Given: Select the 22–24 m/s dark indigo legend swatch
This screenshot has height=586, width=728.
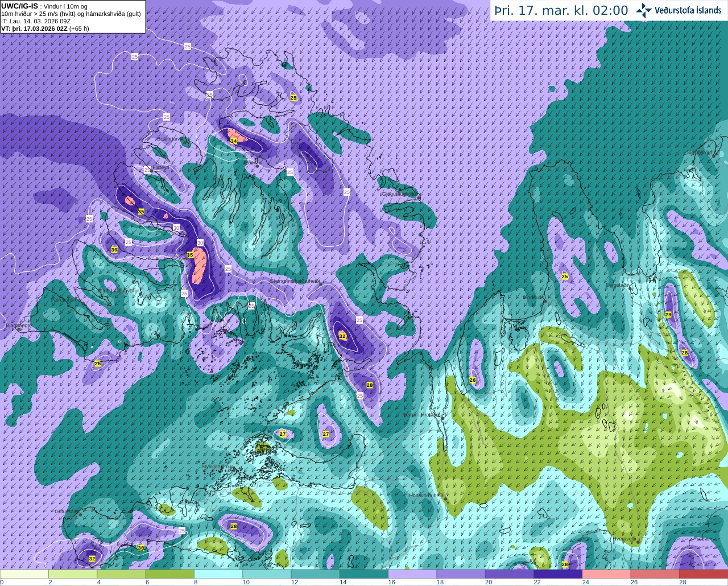Looking at the screenshot, I should coord(559,573).
